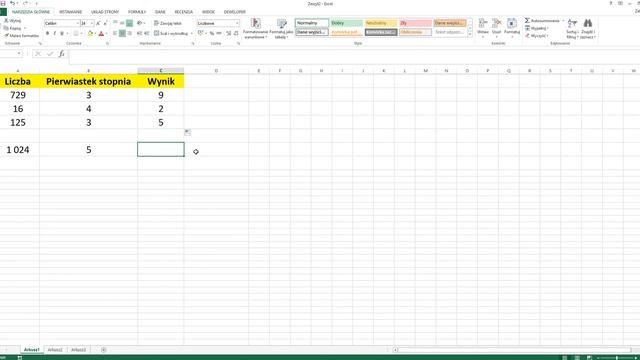Open text orientation options
Image resolution: width=640 pixels, height=360 pixels.
tap(141, 23)
